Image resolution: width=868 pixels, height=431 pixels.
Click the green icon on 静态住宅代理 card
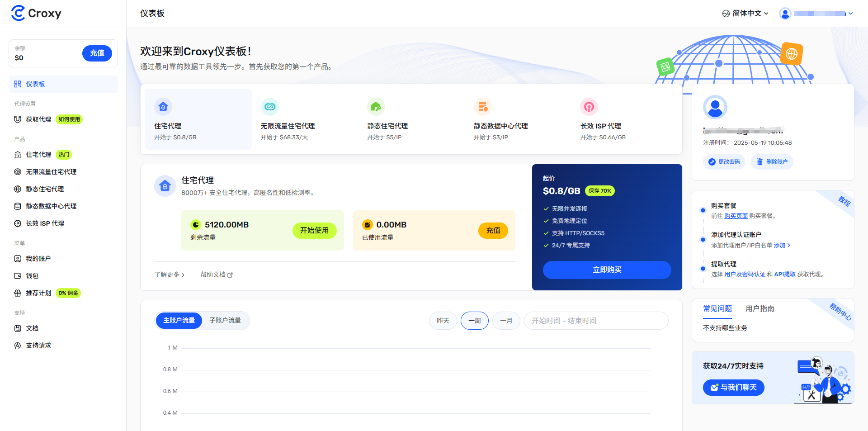376,107
